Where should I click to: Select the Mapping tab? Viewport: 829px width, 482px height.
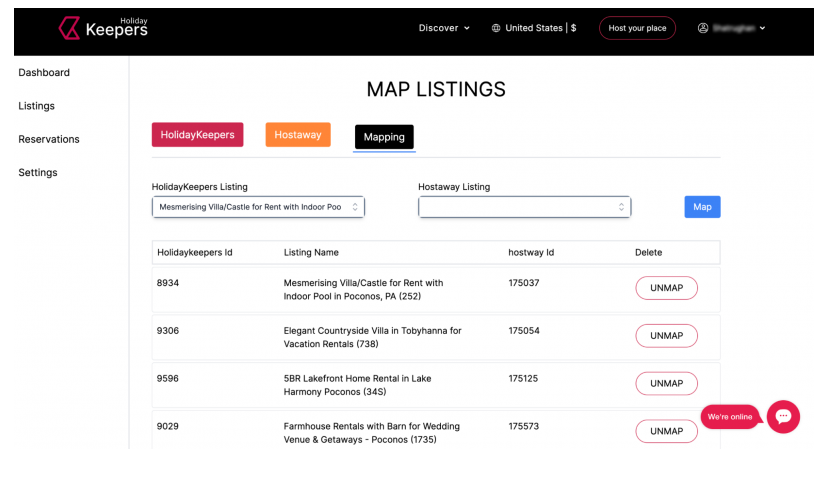click(384, 137)
